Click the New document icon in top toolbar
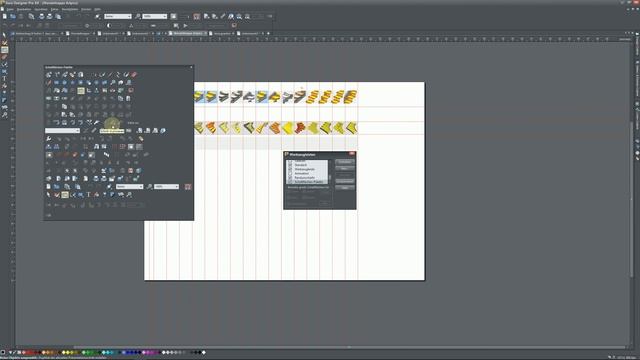640x360 pixels. pos(4,16)
